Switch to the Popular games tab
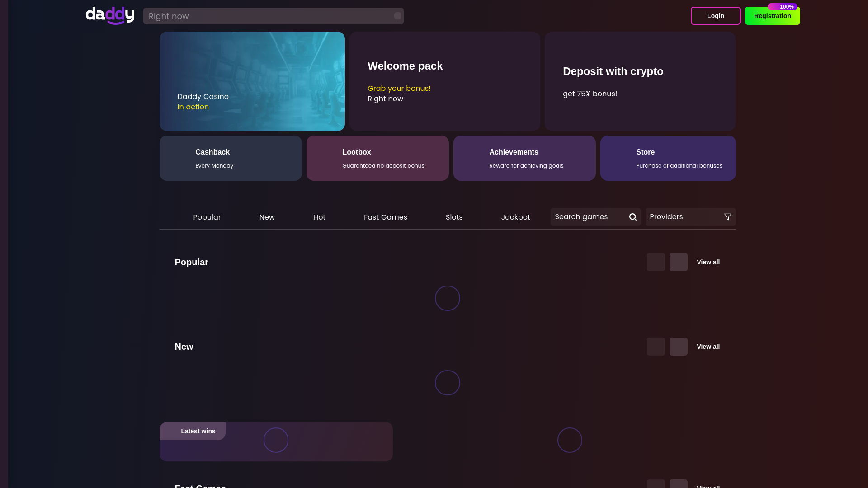 (x=207, y=217)
